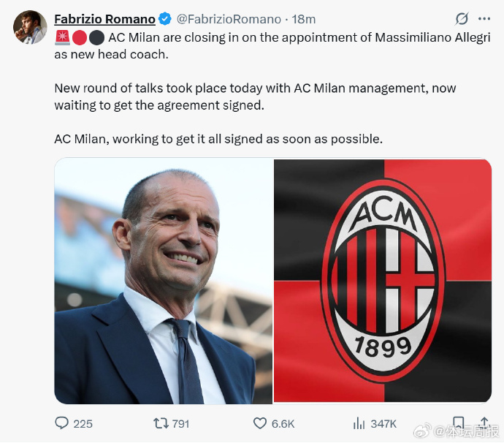Click the share upload arrow icon
The height and width of the screenshot is (443, 504).
[483, 423]
